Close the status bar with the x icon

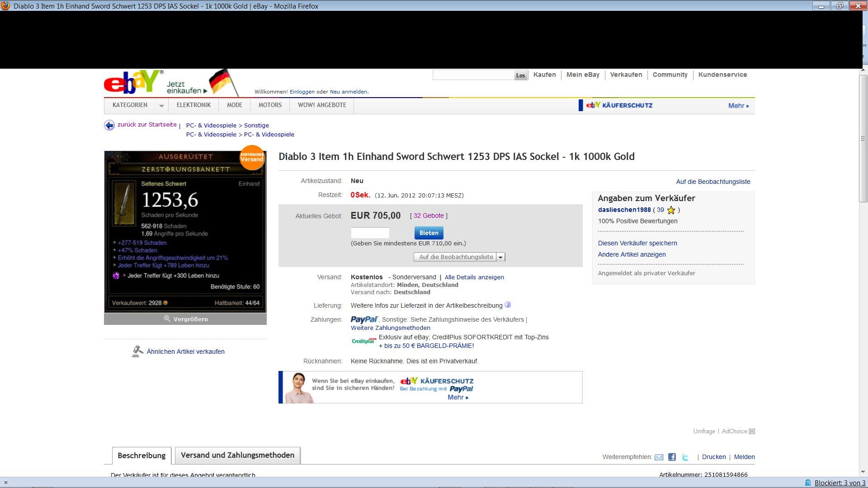(5, 483)
